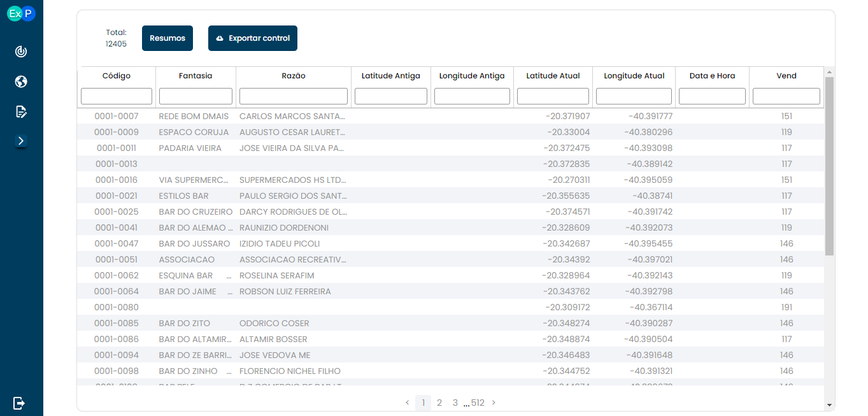Focus the Código filter input field
This screenshot has height=416, width=868.
117,96
